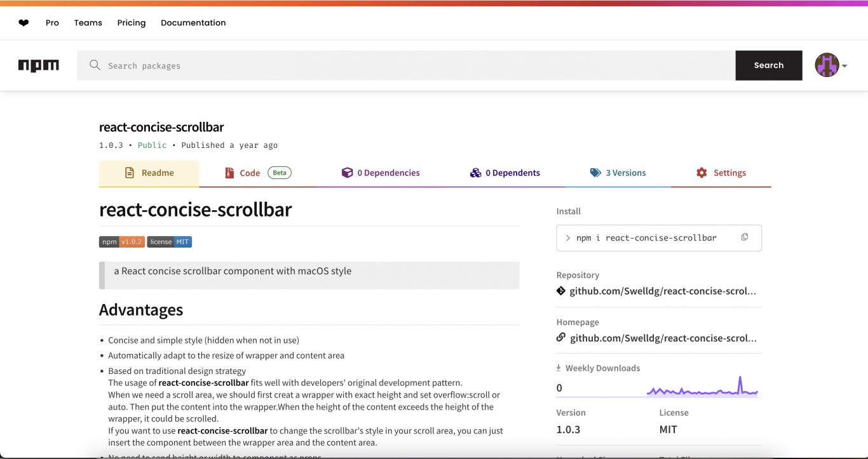This screenshot has height=459, width=868.
Task: Click the Automatically adapt to the resize bullet
Action: click(226, 356)
